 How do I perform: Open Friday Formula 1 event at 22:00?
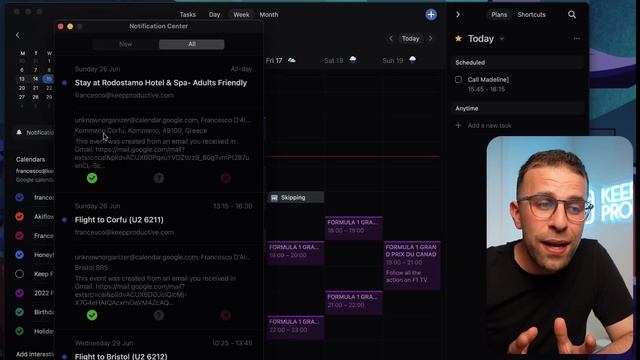click(296, 327)
